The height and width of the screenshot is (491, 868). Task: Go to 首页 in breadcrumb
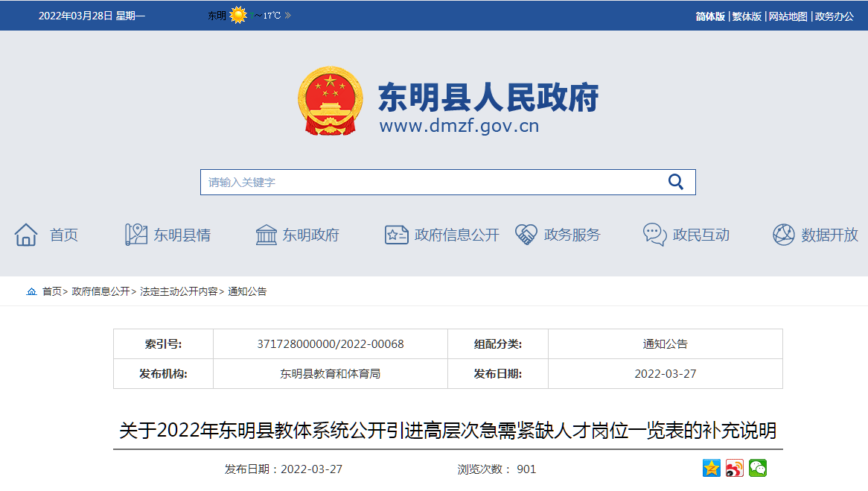52,291
